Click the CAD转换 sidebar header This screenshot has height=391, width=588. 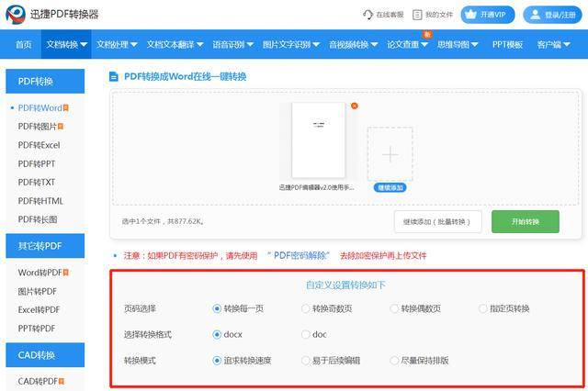tap(45, 354)
